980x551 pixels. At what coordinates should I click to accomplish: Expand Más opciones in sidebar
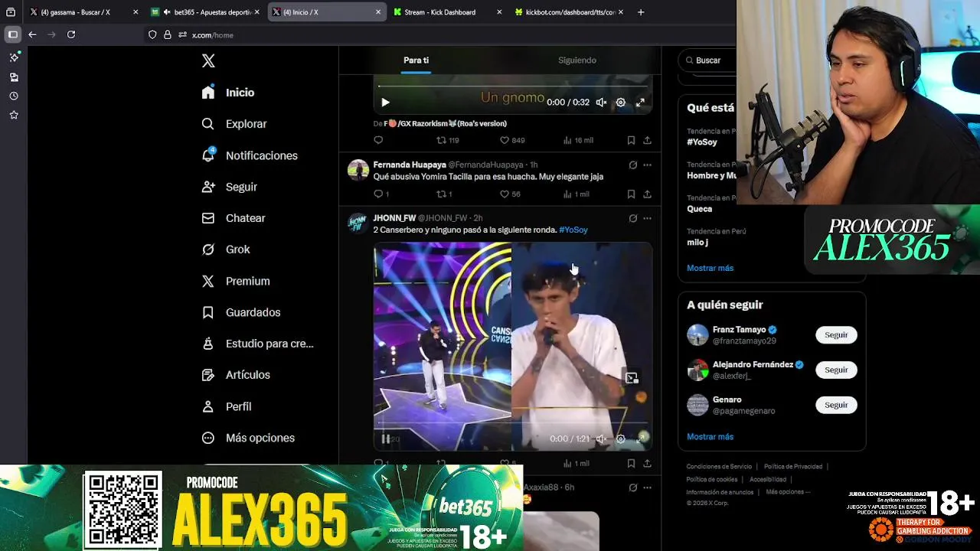(249, 438)
